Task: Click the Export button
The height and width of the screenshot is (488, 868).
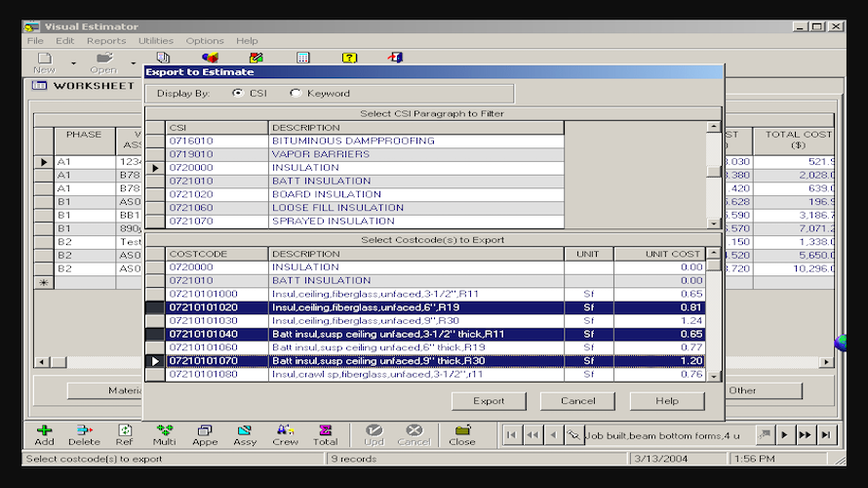Action: (x=489, y=401)
